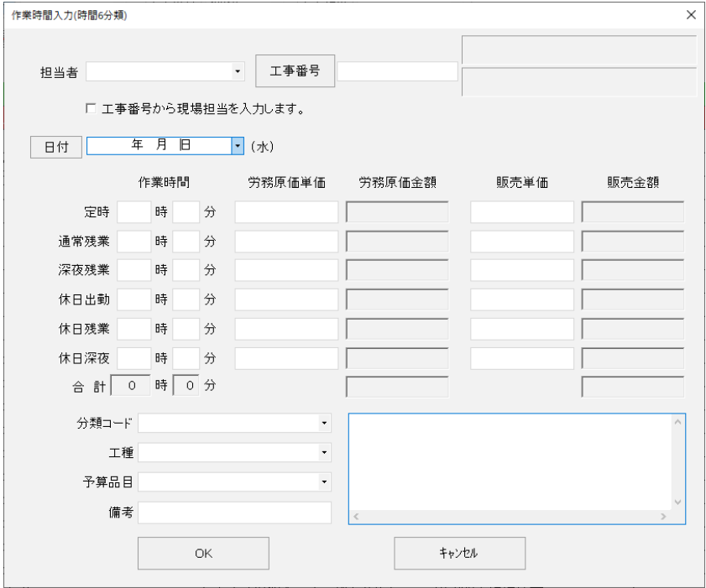The height and width of the screenshot is (588, 706).
Task: Click the 工事番号 button
Action: [x=295, y=70]
